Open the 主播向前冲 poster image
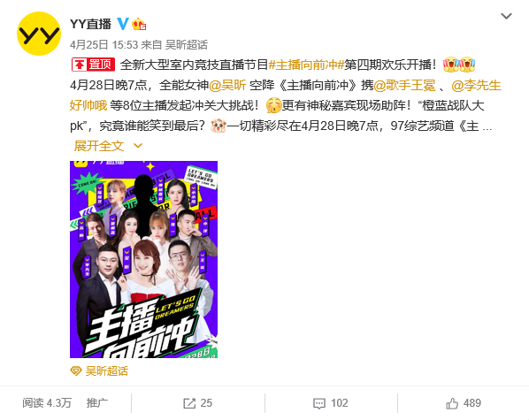The width and height of the screenshot is (529, 420). coord(143,259)
